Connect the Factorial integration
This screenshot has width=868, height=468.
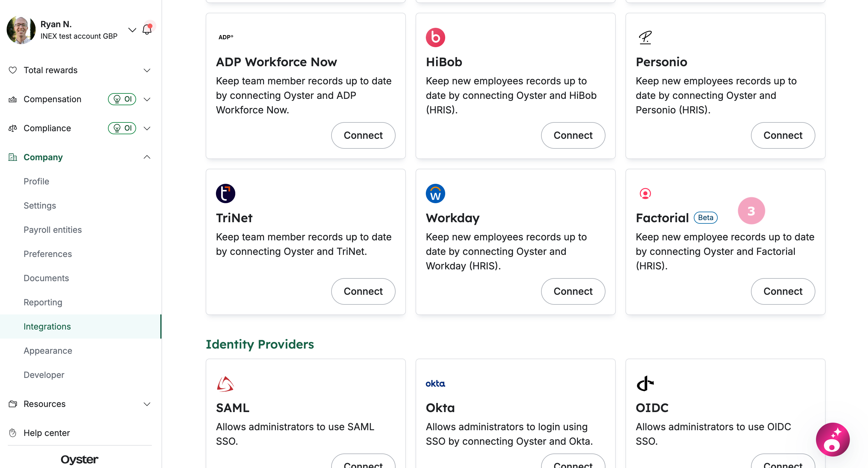[782, 291]
